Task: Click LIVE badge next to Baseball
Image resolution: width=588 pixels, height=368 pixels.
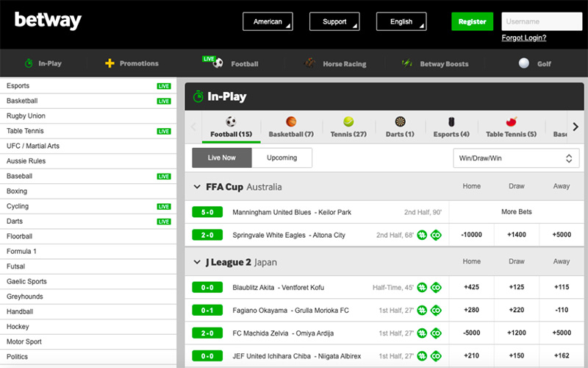Action: click(x=164, y=177)
